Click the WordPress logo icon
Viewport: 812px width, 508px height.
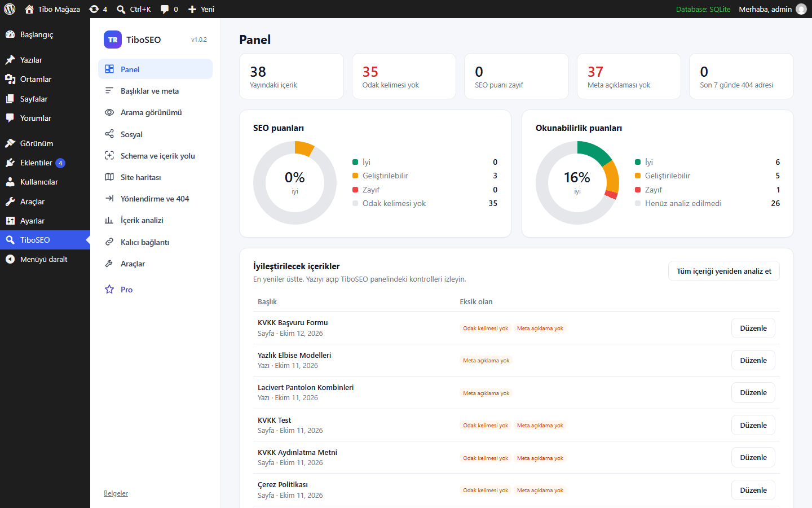[10, 9]
